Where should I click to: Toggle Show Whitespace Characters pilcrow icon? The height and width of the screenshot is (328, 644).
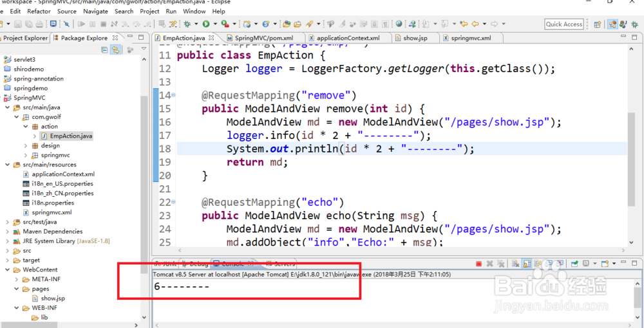385,24
